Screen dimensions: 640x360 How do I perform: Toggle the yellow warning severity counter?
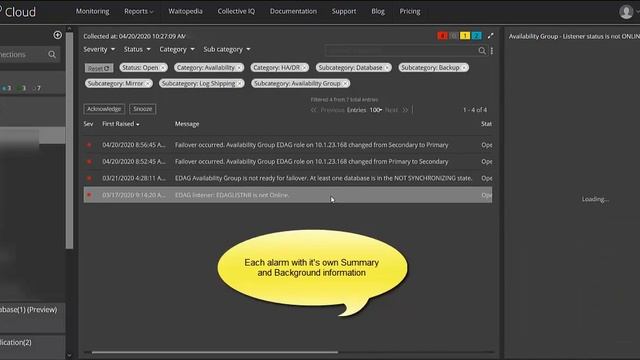click(465, 36)
